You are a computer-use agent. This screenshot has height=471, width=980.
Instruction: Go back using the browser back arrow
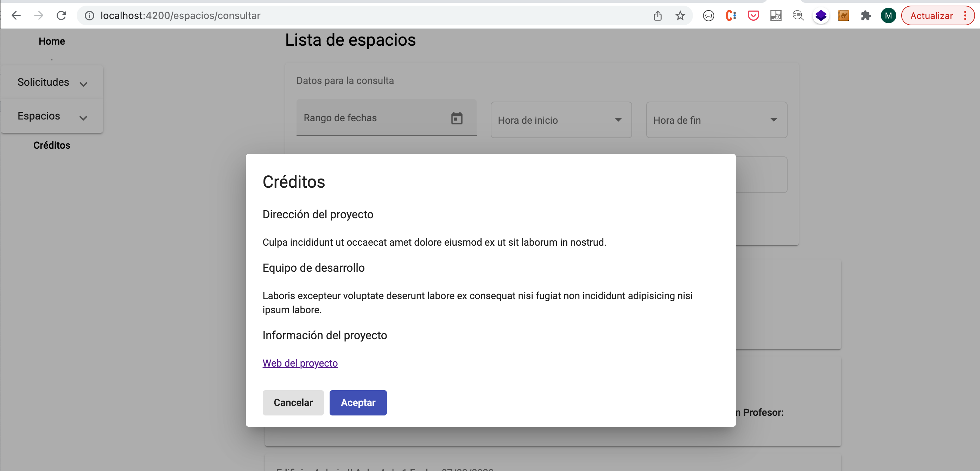16,15
